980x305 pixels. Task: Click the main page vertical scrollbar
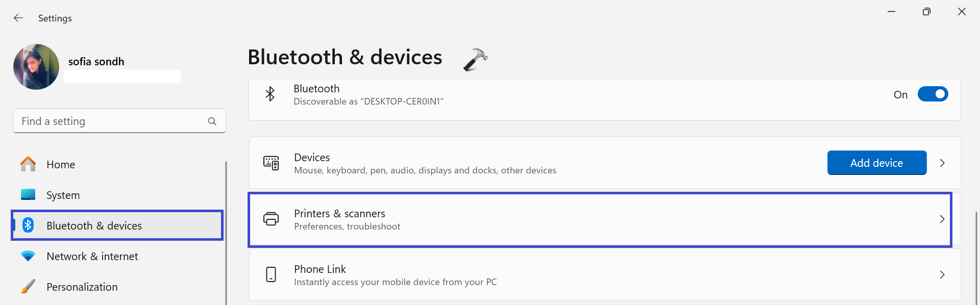pyautogui.click(x=976, y=255)
